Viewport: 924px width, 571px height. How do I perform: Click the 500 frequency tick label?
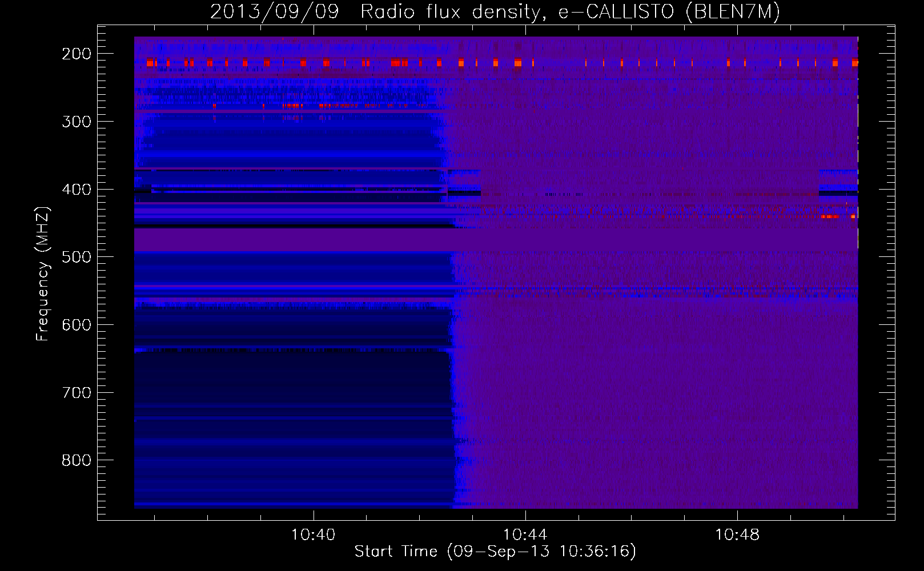pyautogui.click(x=77, y=257)
